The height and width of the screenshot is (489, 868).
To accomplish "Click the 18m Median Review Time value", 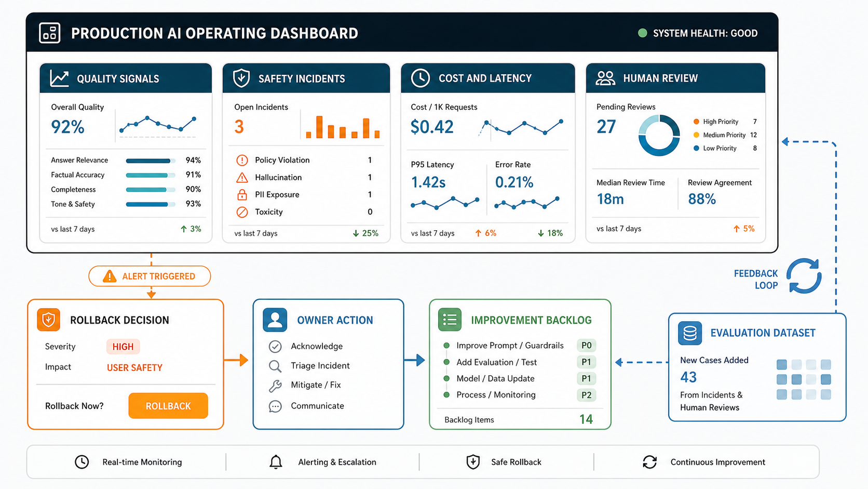I will tap(610, 199).
